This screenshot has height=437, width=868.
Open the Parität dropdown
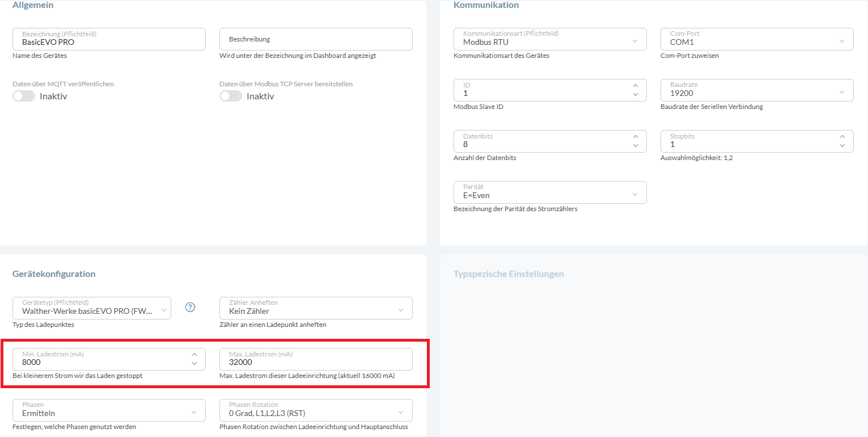(x=550, y=192)
